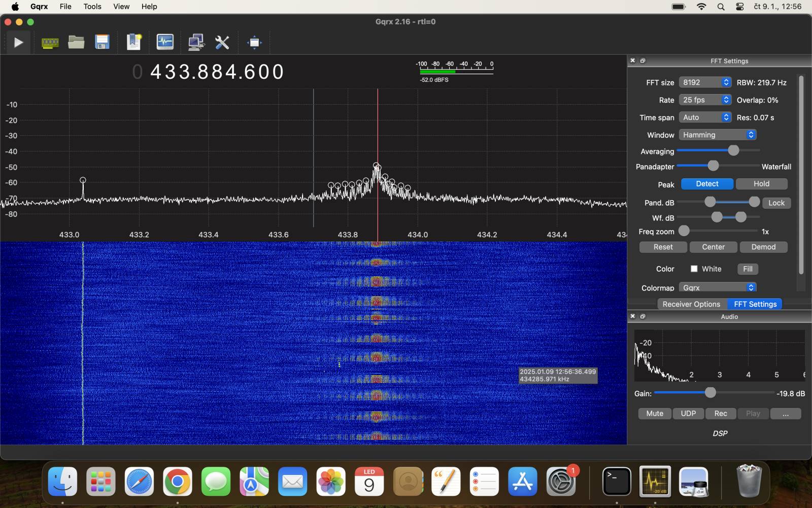Screen dimensions: 812x508
Task: Open Finder from the Dock
Action: pos(63,481)
